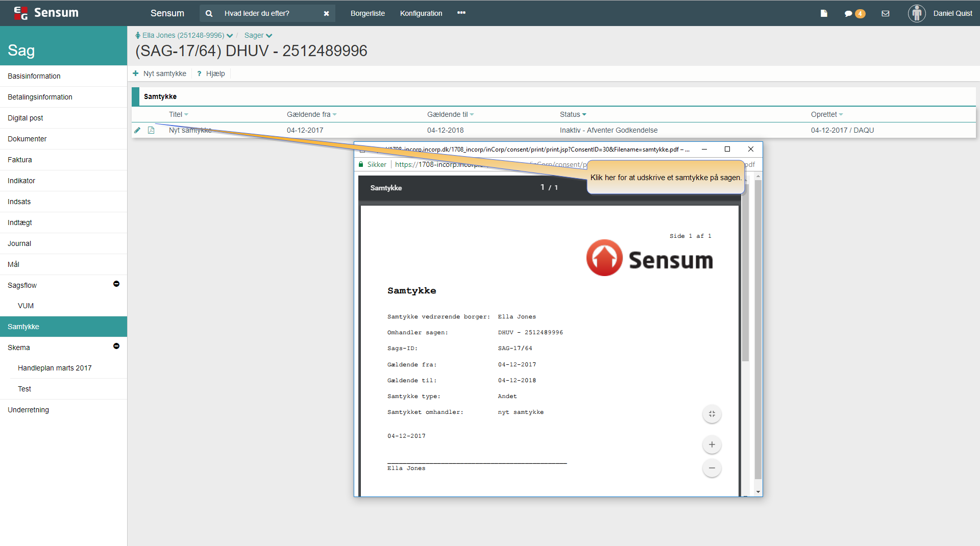Click the pencil edit icon for Nyt samtykke
The image size is (980, 546).
click(137, 130)
